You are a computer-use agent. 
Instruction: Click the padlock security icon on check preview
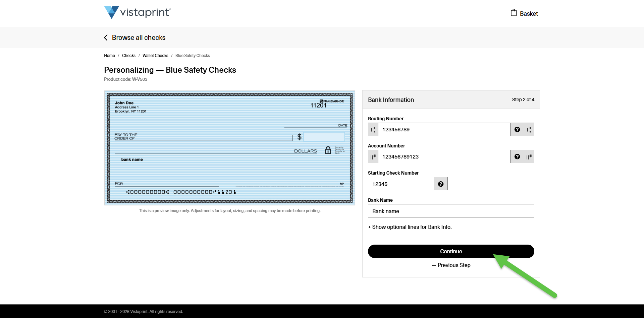328,150
